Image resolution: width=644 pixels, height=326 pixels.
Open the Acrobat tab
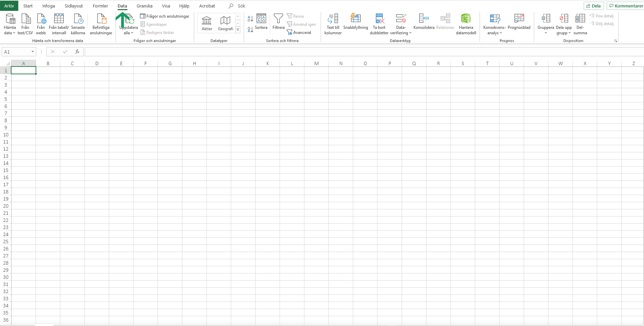(207, 6)
